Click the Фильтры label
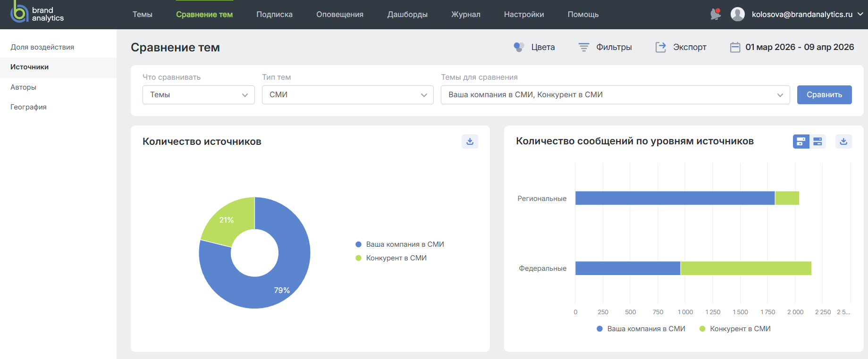868x359 pixels. coord(614,47)
